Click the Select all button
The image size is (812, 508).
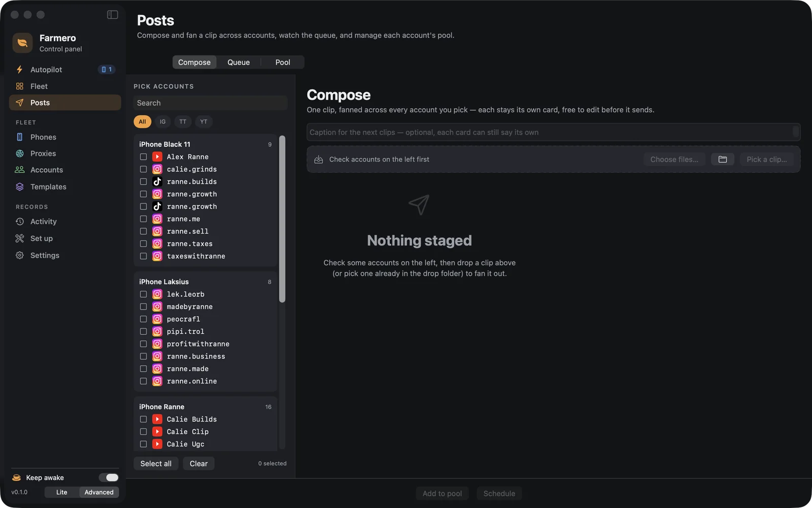click(x=156, y=464)
